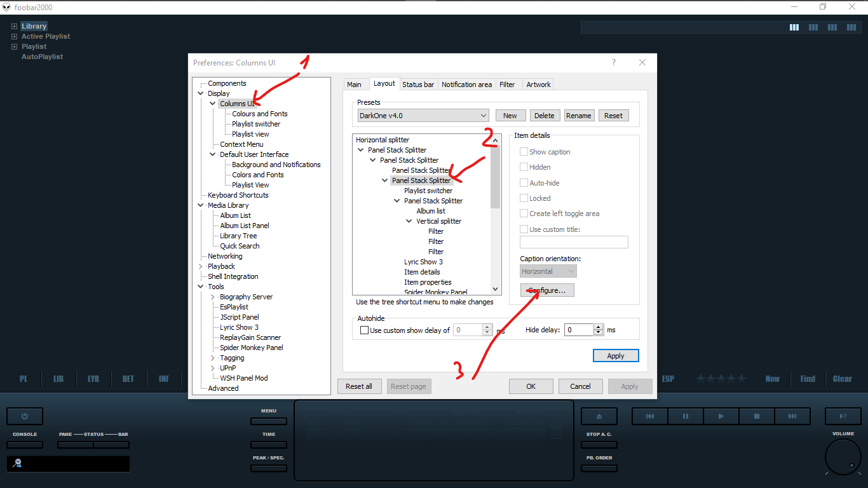
Task: Stop playback with the square button
Action: coord(757,416)
